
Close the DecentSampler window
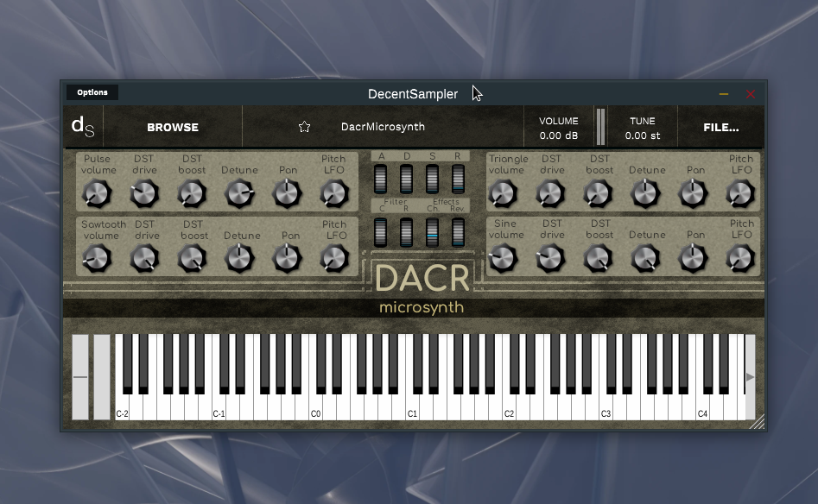click(x=751, y=94)
